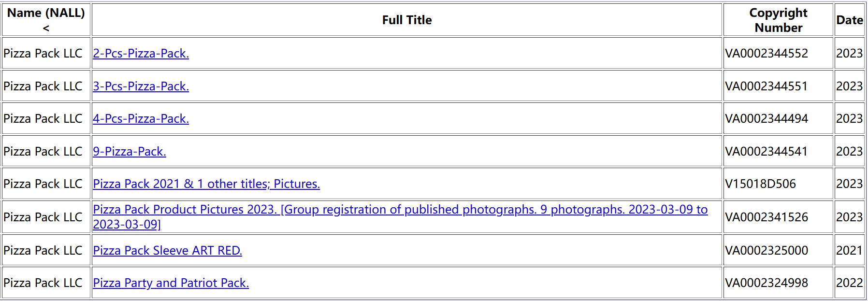Click copyright number VA0002344552 cell
Screen dimensions: 868x301
[x=778, y=53]
